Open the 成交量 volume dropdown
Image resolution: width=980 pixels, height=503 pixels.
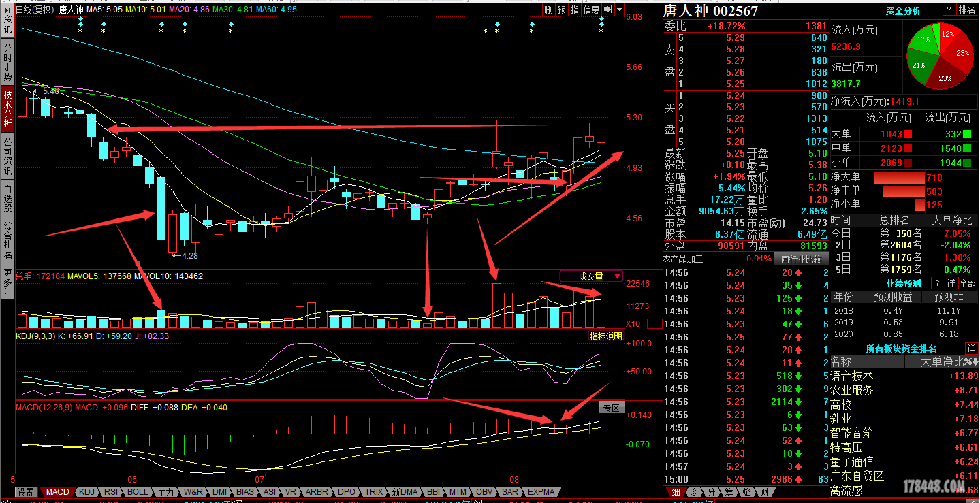[591, 276]
